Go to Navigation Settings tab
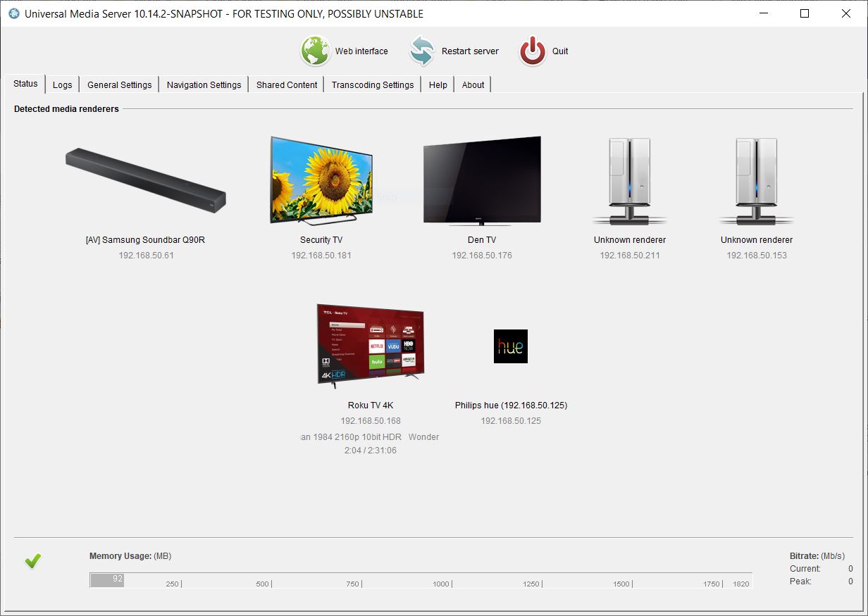This screenshot has height=616, width=868. tap(204, 84)
